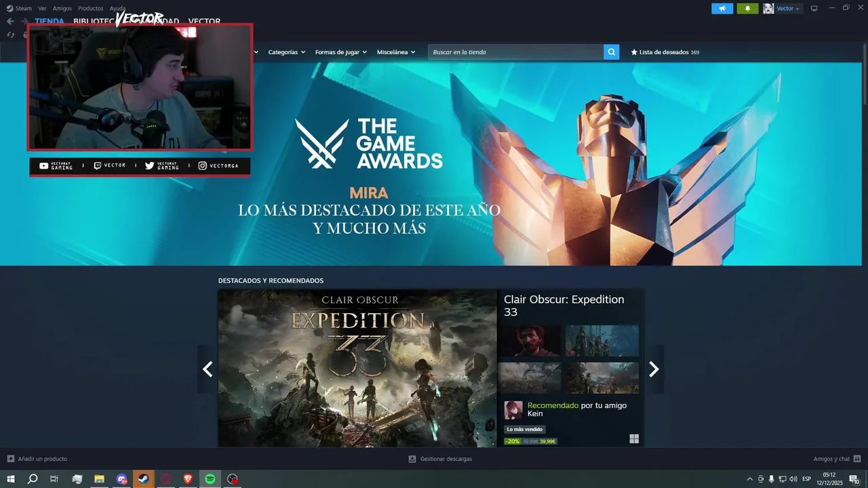Open the 'Amigos' menu
868x488 pixels.
pos(62,8)
